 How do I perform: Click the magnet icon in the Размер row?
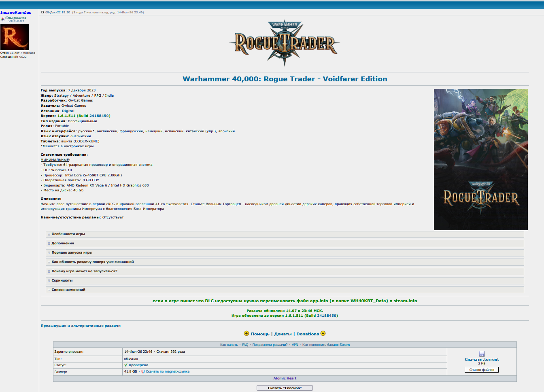(x=143, y=371)
